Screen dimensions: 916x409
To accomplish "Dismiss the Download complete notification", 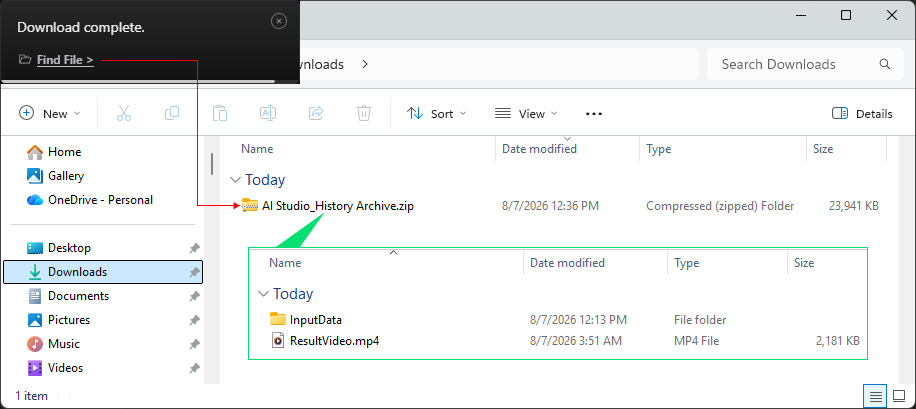I will tap(279, 22).
